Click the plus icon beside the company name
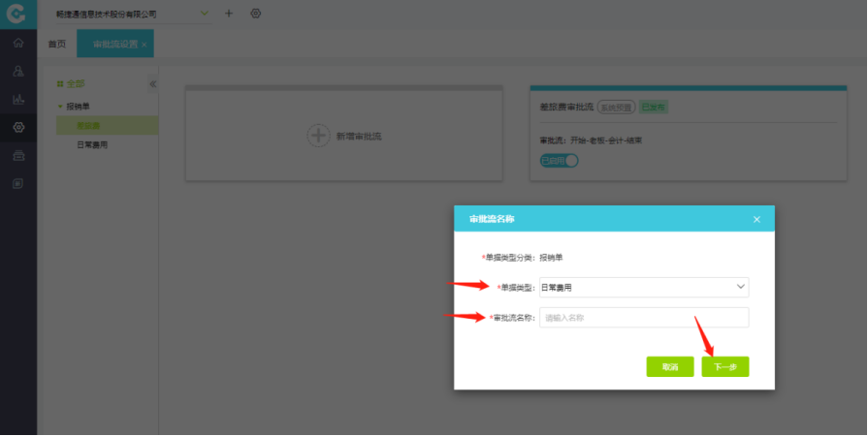This screenshot has height=436, width=868. pyautogui.click(x=229, y=14)
